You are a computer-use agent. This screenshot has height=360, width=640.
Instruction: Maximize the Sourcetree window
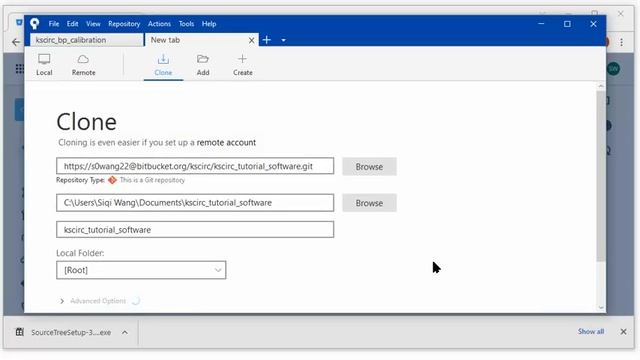[x=567, y=24]
